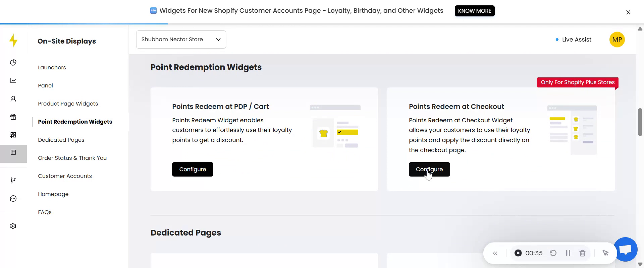Click the gift rewards sidebar icon
The image size is (644, 268).
coord(13,117)
